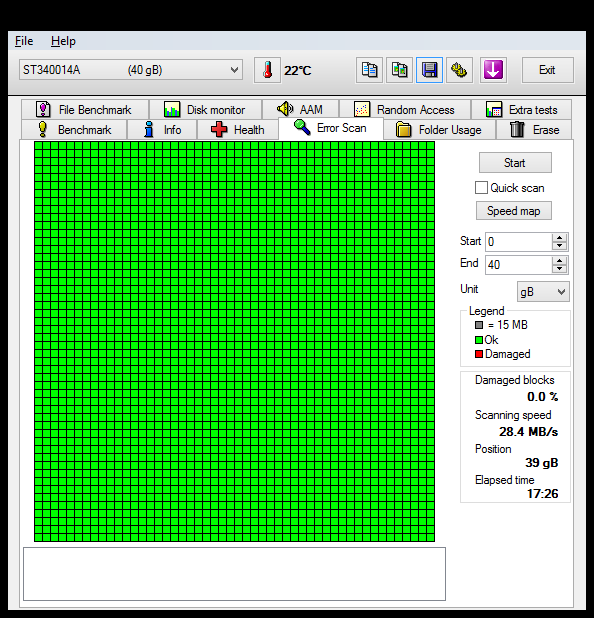Screen dimensions: 594x618
Task: Click the thermometer temperature icon
Action: 267,70
